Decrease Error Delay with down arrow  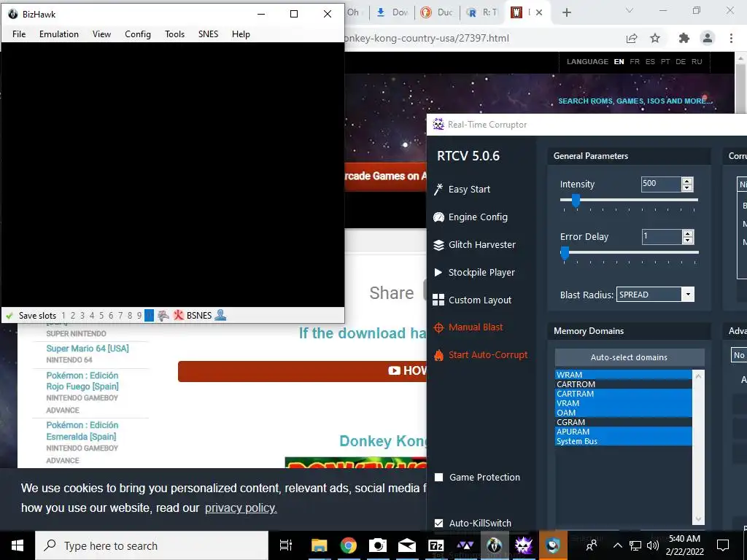687,240
